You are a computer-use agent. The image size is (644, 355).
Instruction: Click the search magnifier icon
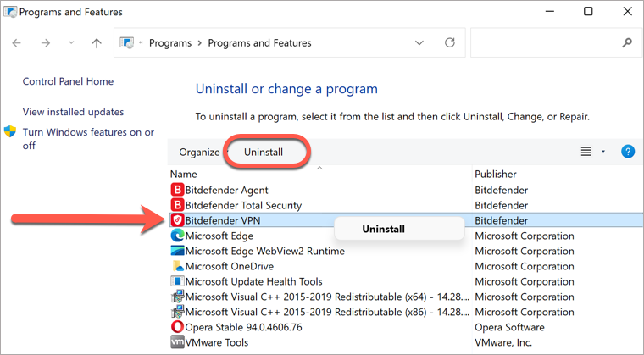pos(627,42)
